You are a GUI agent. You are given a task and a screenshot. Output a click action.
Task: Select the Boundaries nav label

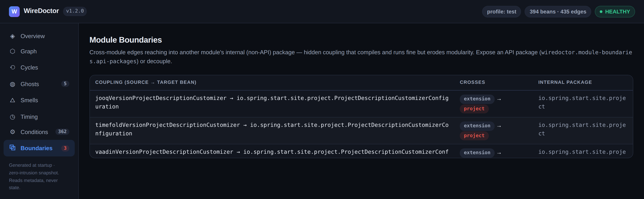pos(36,148)
